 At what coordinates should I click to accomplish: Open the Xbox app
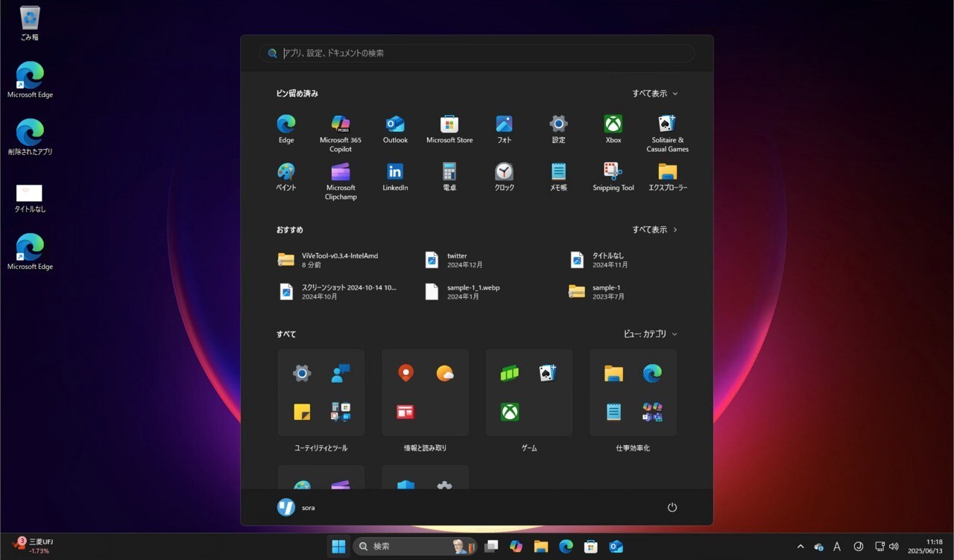tap(613, 124)
